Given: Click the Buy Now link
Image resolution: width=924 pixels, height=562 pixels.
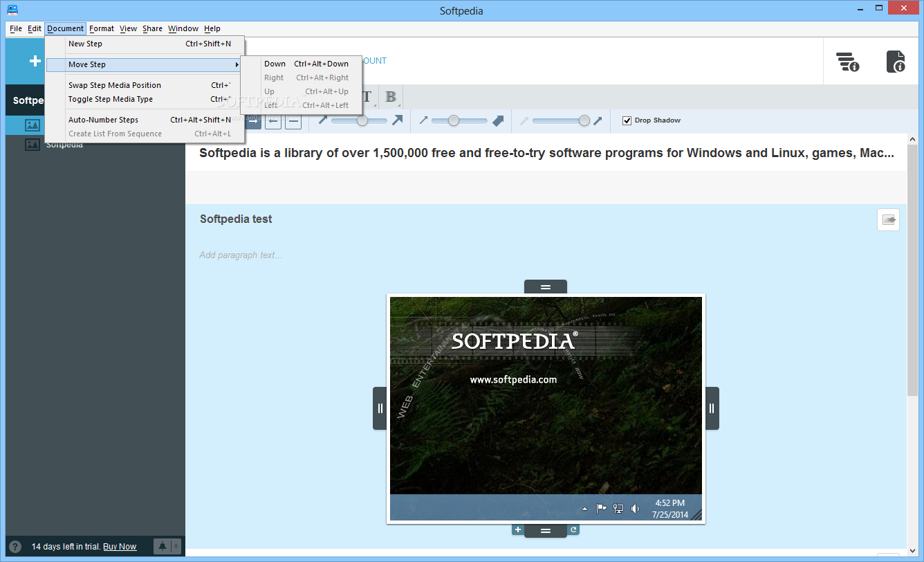Looking at the screenshot, I should pyautogui.click(x=120, y=547).
